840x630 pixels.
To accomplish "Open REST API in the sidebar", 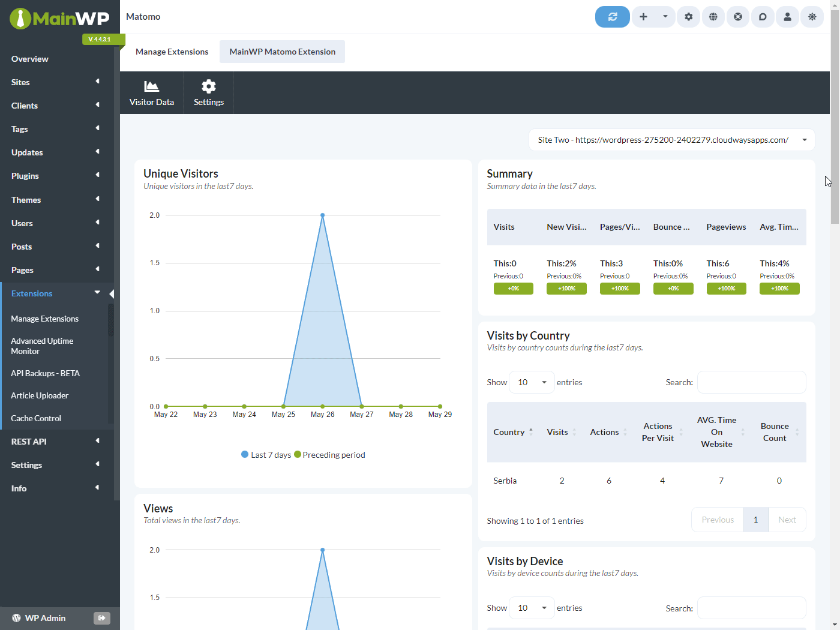I will [x=29, y=442].
